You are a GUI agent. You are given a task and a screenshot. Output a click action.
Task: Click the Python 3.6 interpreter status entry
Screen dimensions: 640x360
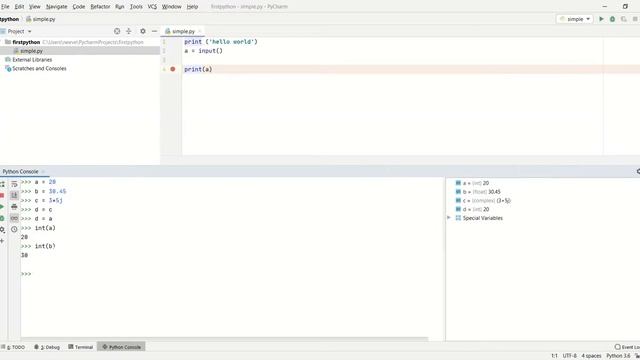click(618, 356)
